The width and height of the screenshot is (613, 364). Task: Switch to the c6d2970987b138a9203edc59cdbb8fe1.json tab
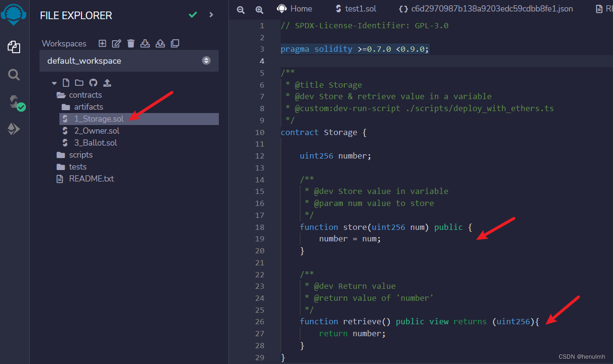[x=486, y=9]
